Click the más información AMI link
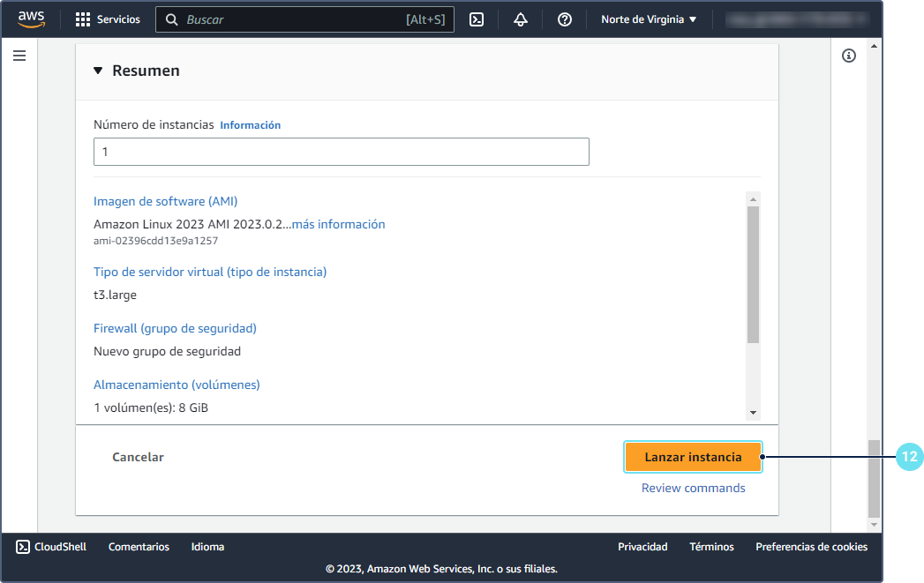This screenshot has width=924, height=583. tap(338, 224)
